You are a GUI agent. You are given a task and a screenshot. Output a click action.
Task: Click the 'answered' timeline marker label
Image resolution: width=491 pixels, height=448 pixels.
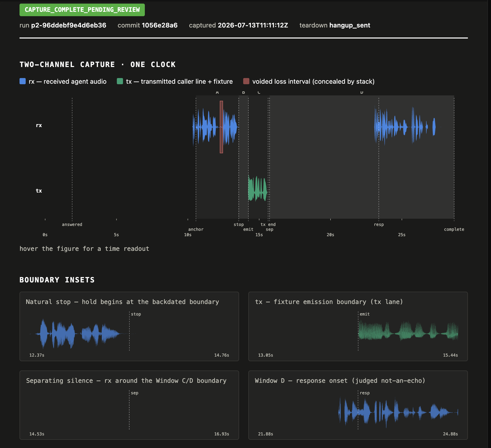click(x=72, y=224)
